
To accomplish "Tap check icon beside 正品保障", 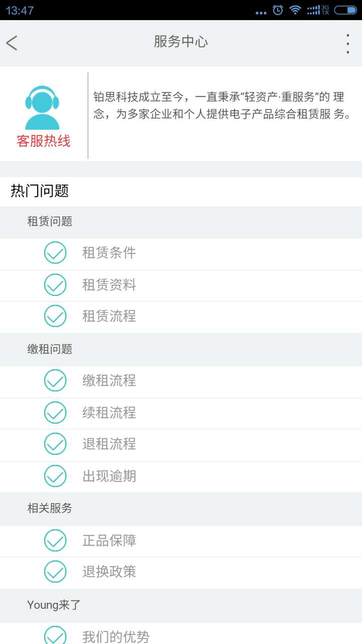I will pos(55,540).
